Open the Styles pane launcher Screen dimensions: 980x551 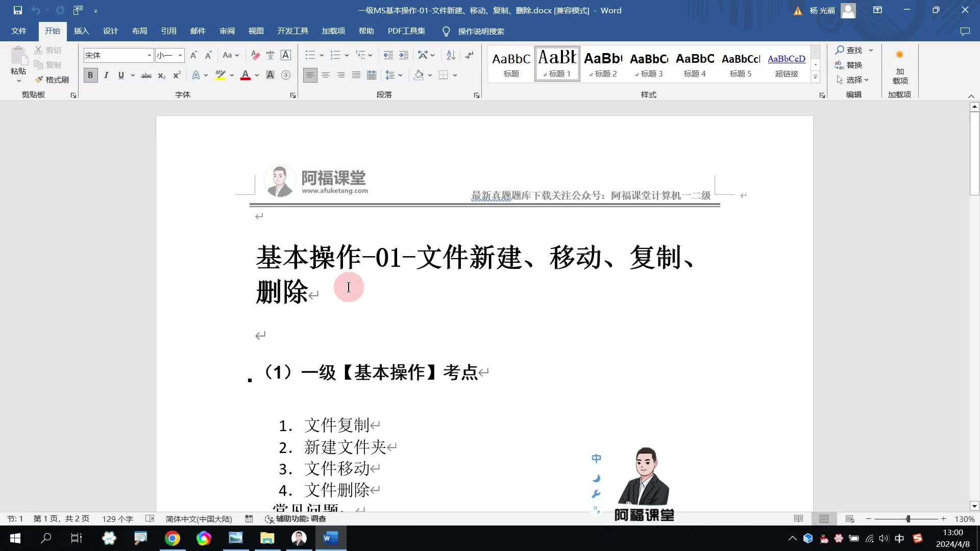point(822,95)
